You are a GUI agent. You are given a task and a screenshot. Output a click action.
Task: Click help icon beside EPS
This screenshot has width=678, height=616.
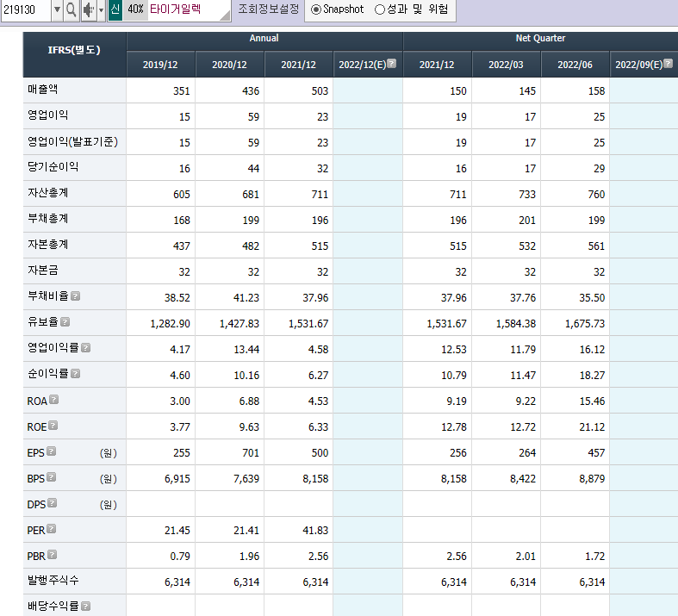point(51,451)
